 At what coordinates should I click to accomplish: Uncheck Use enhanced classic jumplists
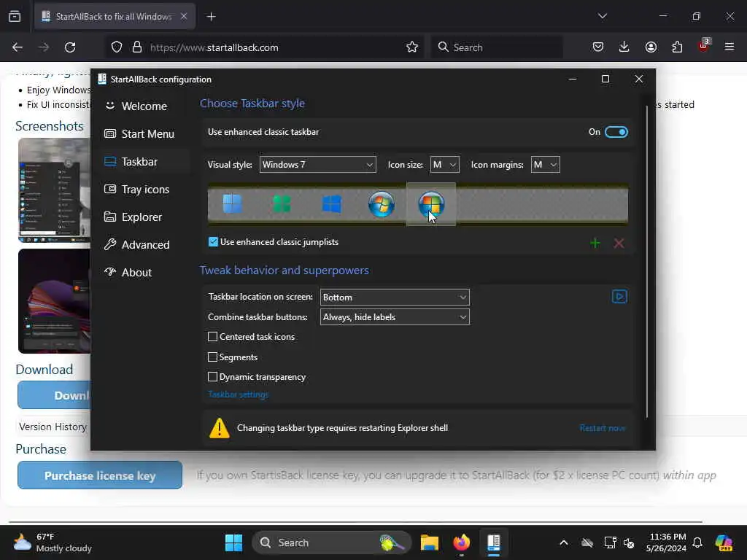click(x=214, y=242)
